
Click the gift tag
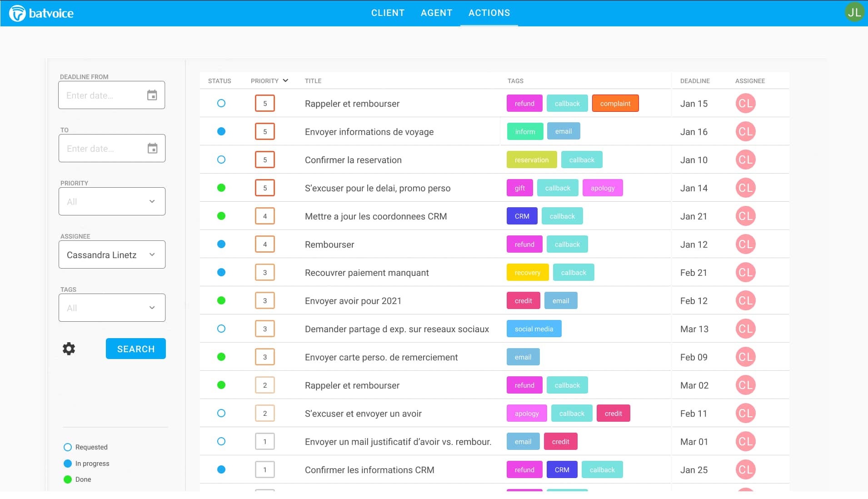[520, 188]
